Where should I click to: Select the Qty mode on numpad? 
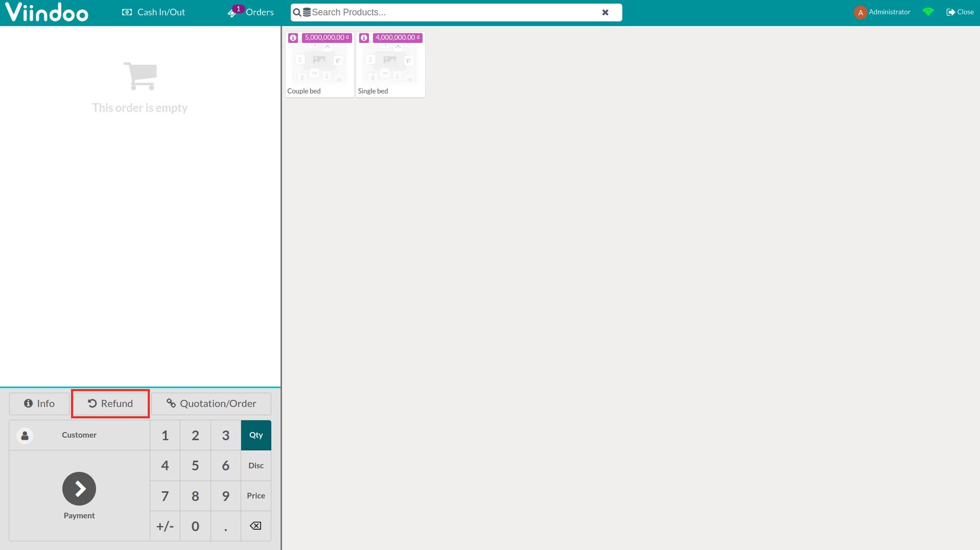tap(256, 435)
